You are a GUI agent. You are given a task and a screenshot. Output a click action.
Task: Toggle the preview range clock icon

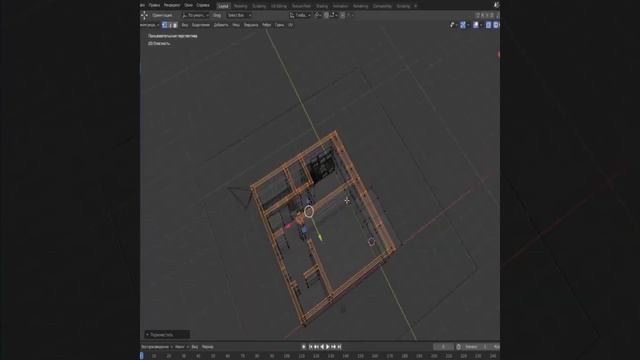[459, 347]
